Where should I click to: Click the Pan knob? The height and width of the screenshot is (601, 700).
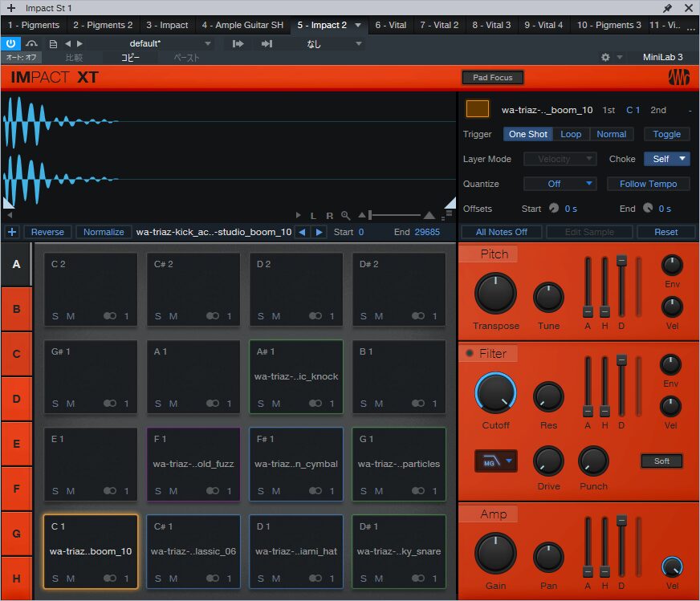coord(548,558)
